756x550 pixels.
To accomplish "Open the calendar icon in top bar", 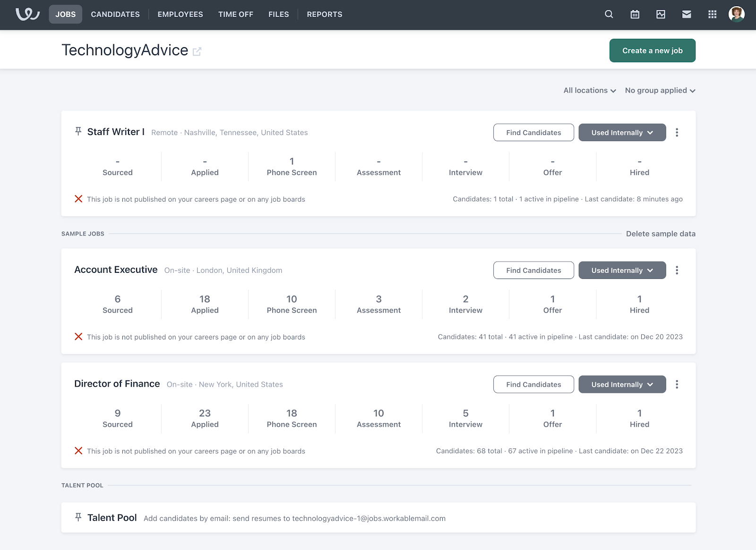I will 635,14.
